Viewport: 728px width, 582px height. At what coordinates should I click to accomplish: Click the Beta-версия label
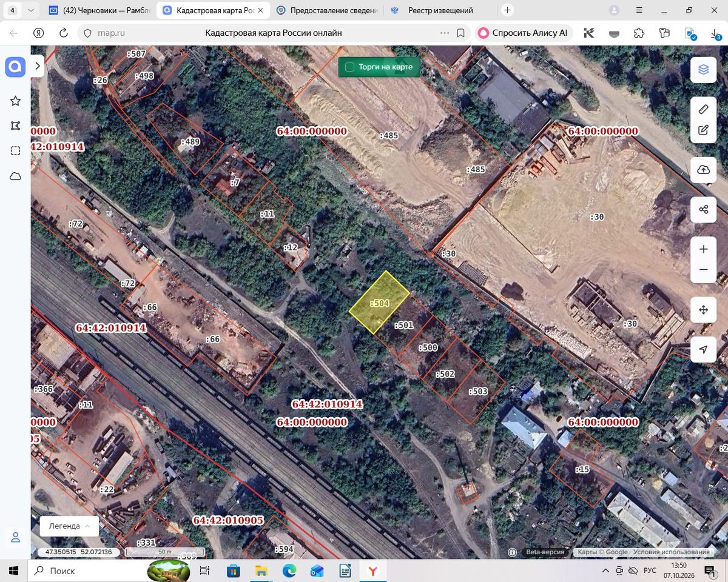pos(545,552)
